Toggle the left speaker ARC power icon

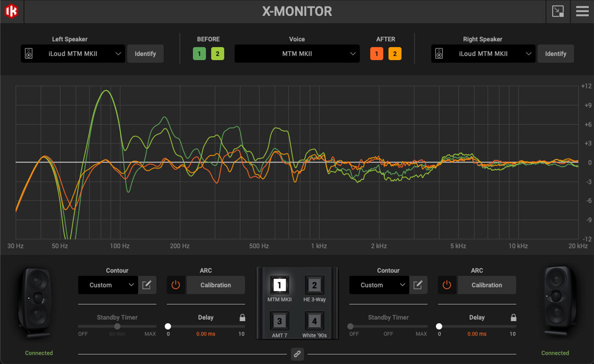point(176,285)
